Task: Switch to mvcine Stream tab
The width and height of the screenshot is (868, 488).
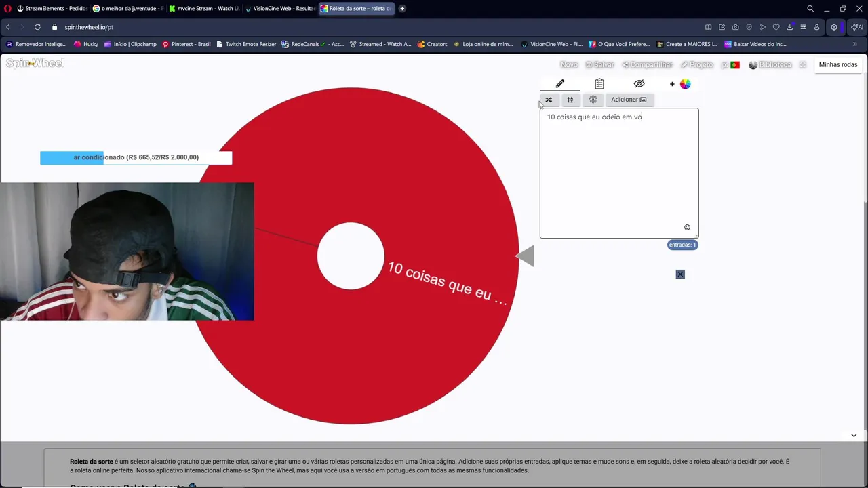Action: point(203,8)
